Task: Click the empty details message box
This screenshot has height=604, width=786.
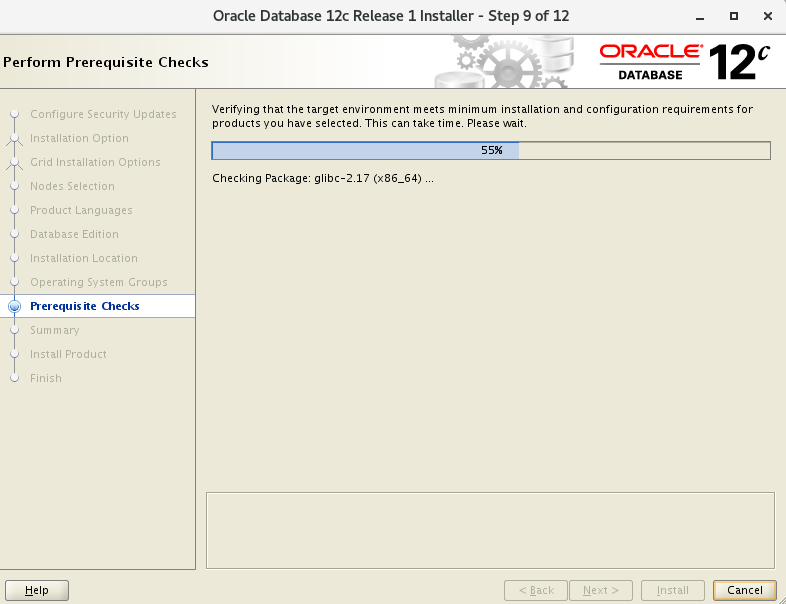Action: click(x=490, y=530)
